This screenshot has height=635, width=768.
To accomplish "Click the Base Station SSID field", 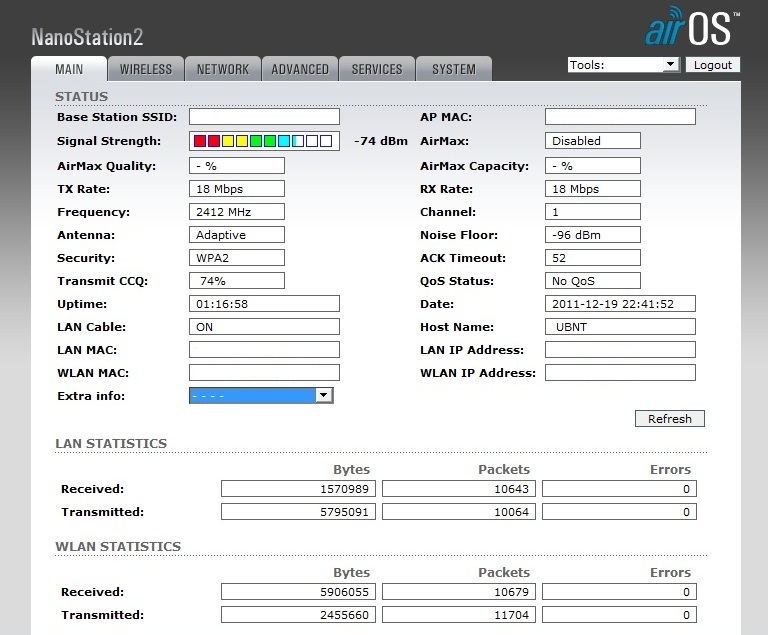I will [x=264, y=117].
